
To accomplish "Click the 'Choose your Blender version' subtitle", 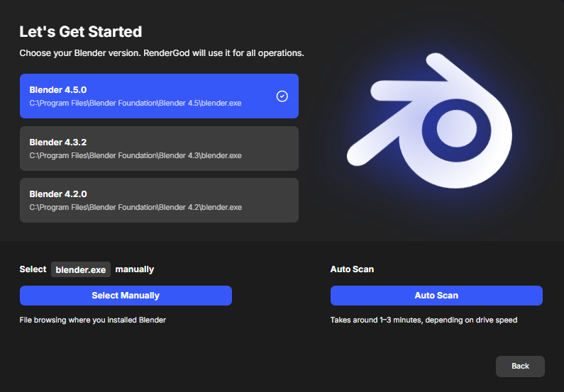I will pos(162,53).
